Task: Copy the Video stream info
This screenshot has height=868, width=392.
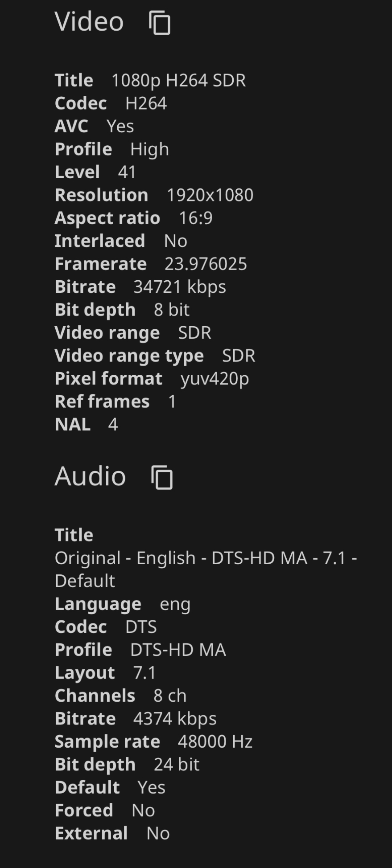Action: click(x=159, y=23)
